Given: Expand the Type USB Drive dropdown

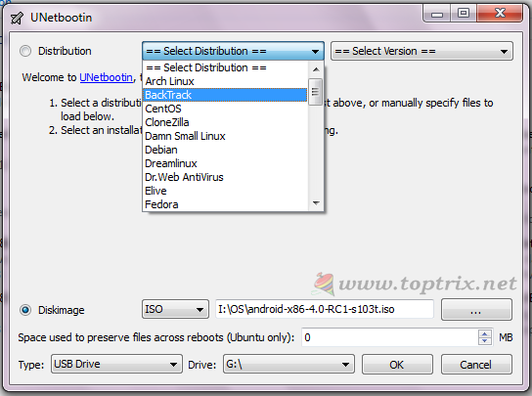Looking at the screenshot, I should 116,364.
